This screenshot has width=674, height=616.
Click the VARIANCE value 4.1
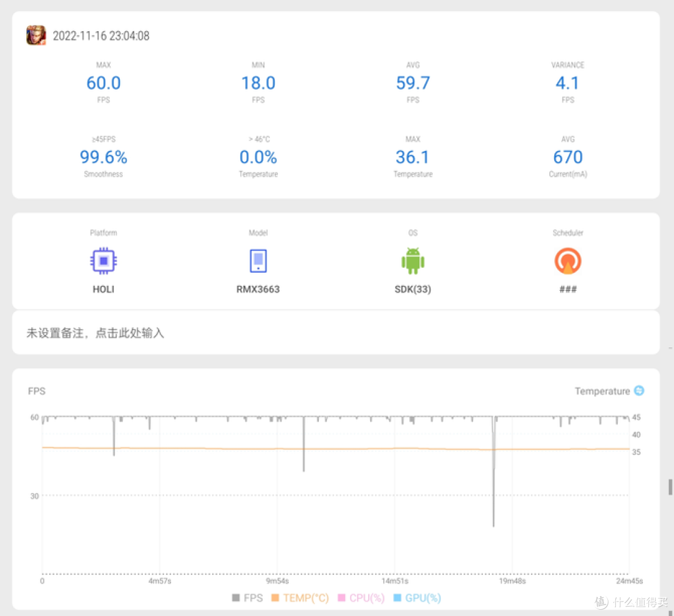[x=567, y=83]
